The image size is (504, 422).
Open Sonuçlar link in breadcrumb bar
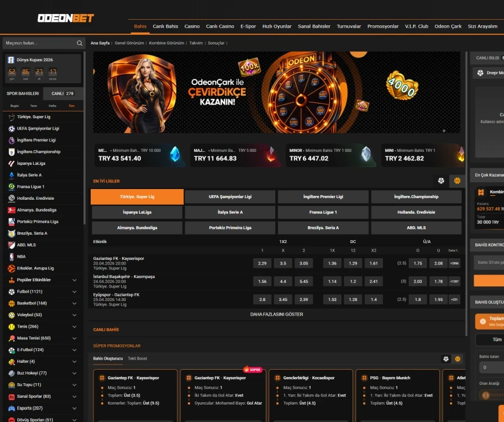click(216, 43)
